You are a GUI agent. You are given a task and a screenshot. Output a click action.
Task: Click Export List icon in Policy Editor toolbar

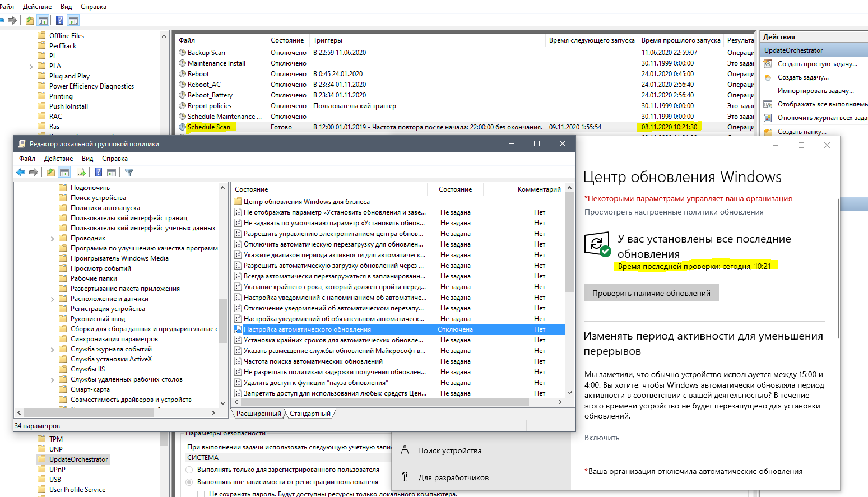81,173
